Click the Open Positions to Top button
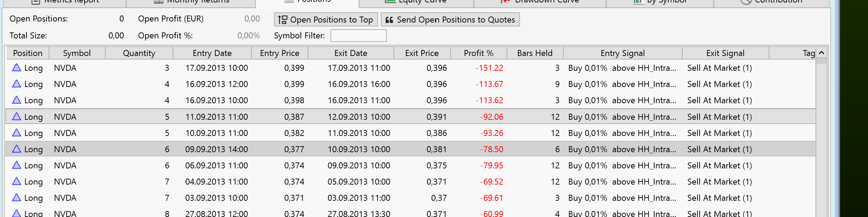The height and width of the screenshot is (217, 868). [326, 20]
